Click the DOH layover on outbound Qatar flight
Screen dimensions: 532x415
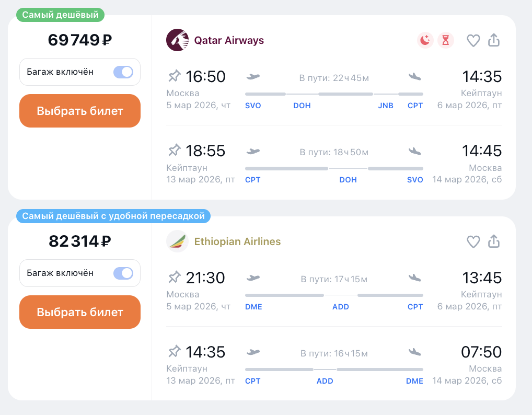click(x=302, y=106)
